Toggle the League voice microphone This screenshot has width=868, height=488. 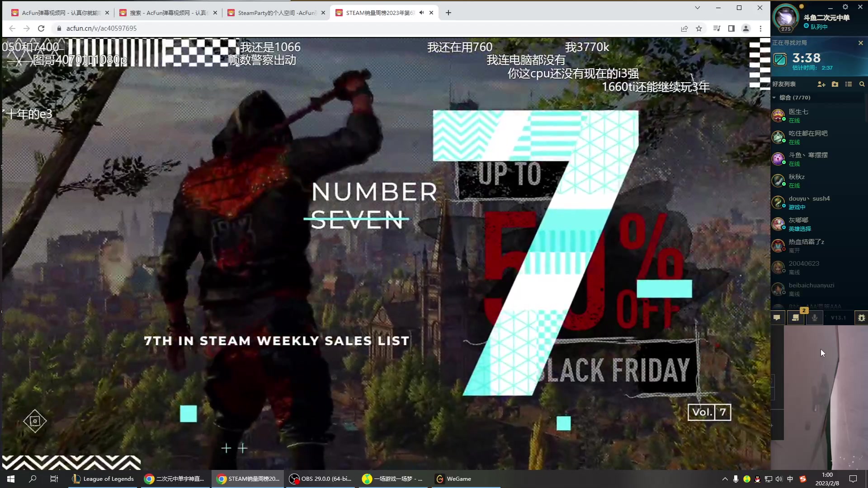(x=814, y=318)
